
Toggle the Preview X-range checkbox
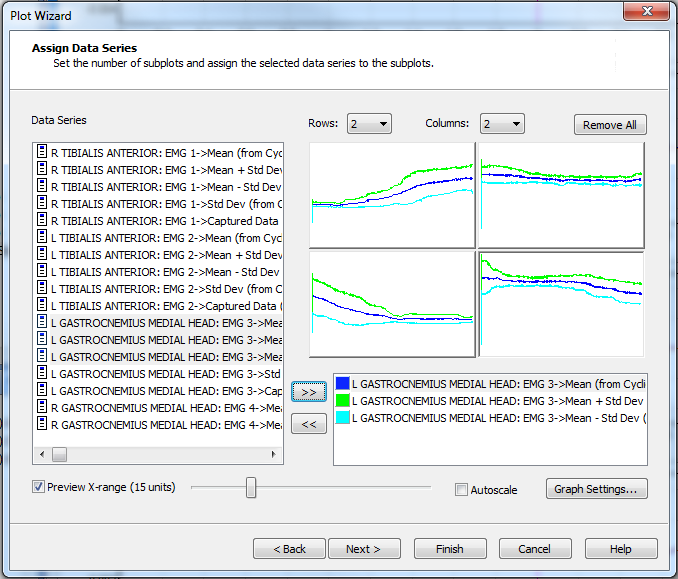click(x=39, y=487)
